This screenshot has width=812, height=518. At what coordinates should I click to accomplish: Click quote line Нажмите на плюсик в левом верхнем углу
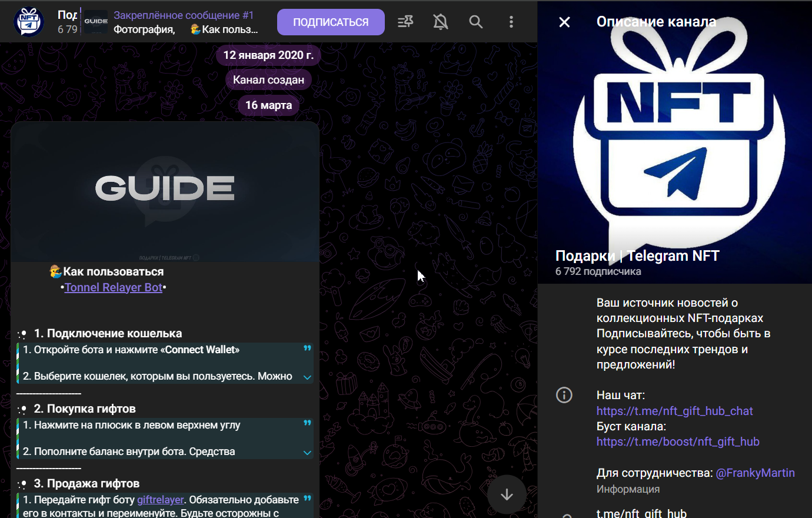(x=131, y=425)
